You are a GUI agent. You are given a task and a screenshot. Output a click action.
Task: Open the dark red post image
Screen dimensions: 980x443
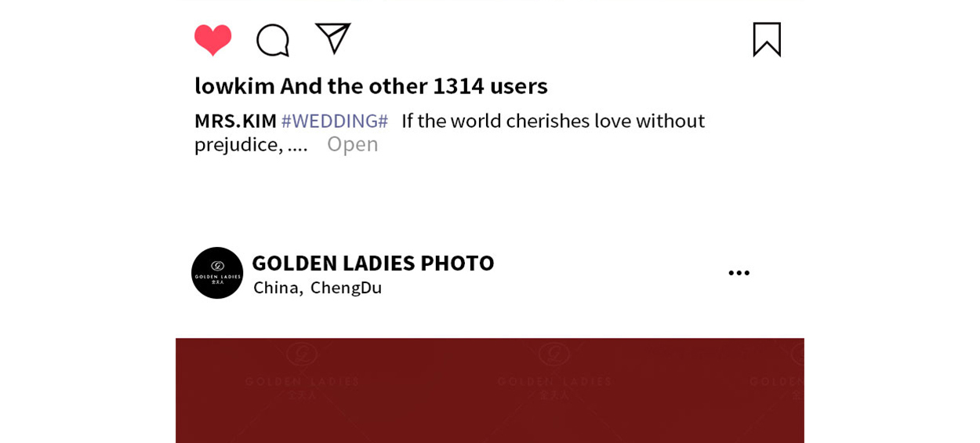(x=490, y=390)
